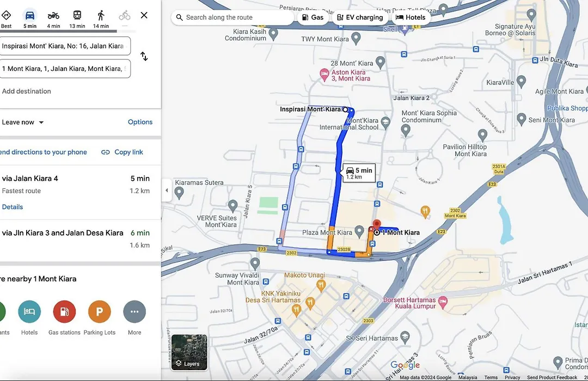This screenshot has height=381, width=588.
Task: Click the KNK Yakiniku Desa Sri Hartamas pin
Action: [x=310, y=303]
